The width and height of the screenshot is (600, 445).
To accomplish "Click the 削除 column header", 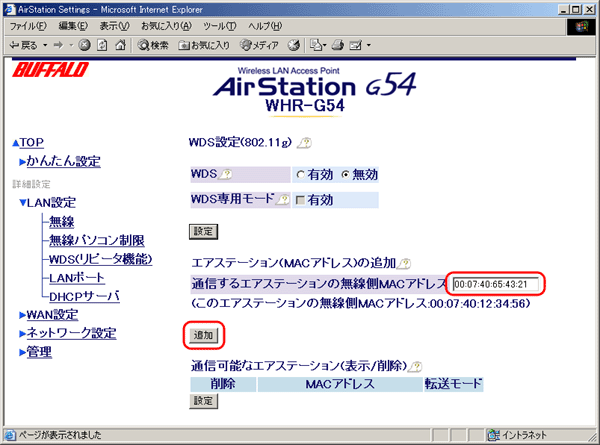I will (x=223, y=384).
